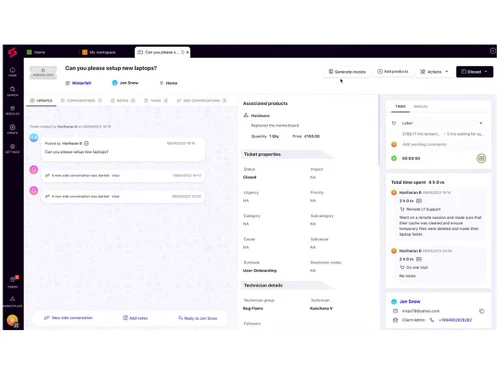Click the Home location pin icon
The width and height of the screenshot is (500, 375).
click(x=162, y=83)
